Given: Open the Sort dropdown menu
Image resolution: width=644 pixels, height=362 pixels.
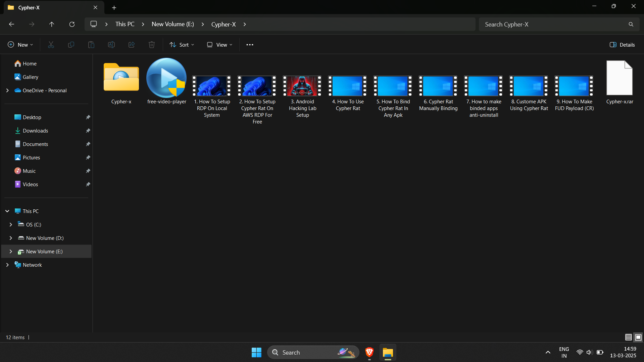Looking at the screenshot, I should tap(182, 45).
